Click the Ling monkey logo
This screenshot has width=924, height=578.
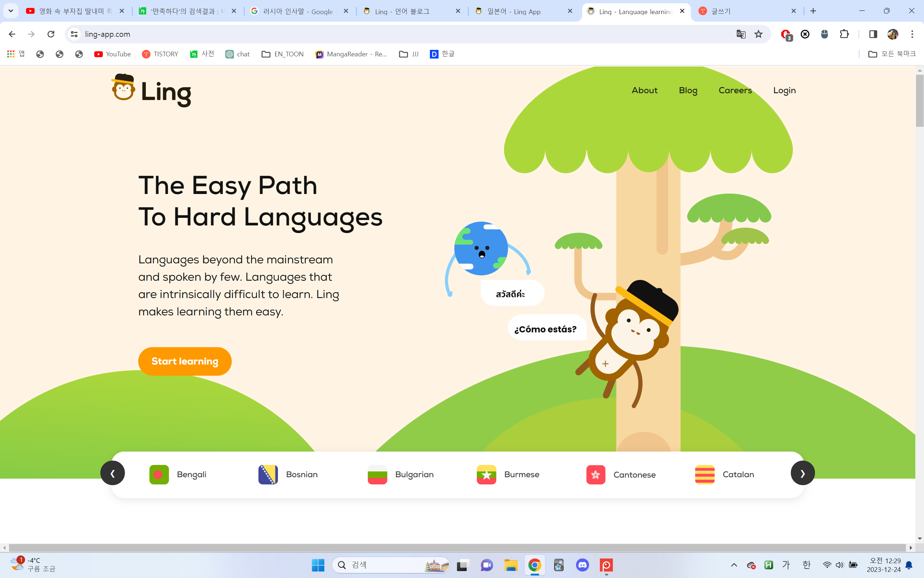(x=151, y=90)
